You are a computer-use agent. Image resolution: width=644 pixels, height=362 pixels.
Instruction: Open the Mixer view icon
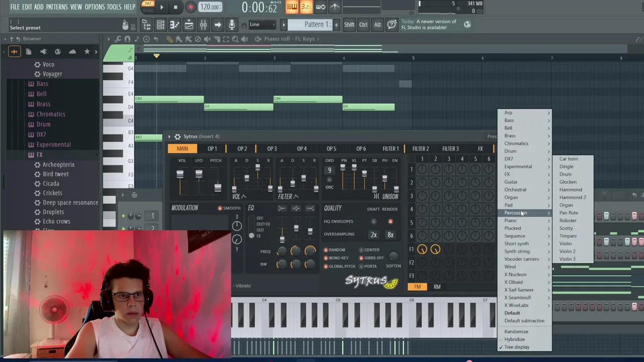point(203,25)
